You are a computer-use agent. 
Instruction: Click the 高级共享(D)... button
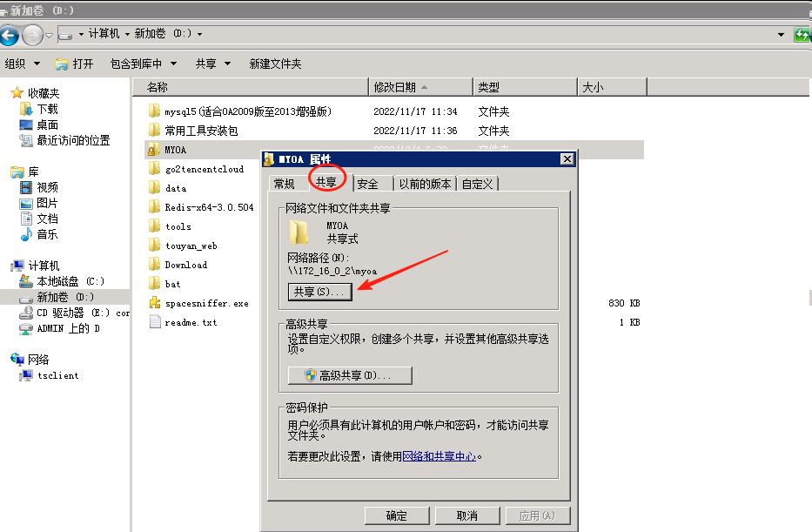click(350, 375)
